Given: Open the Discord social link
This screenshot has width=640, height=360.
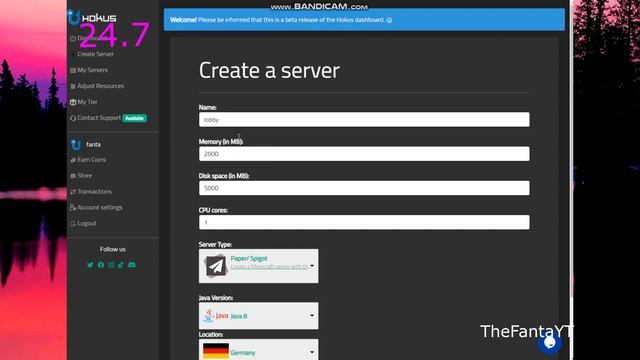Looking at the screenshot, I should pos(131,265).
